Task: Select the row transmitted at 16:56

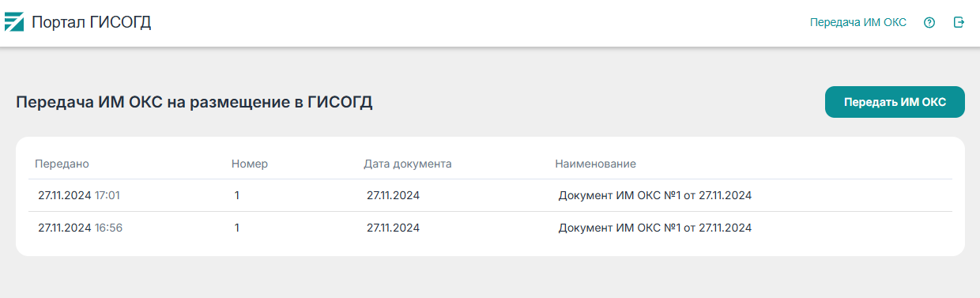Action: click(x=491, y=228)
